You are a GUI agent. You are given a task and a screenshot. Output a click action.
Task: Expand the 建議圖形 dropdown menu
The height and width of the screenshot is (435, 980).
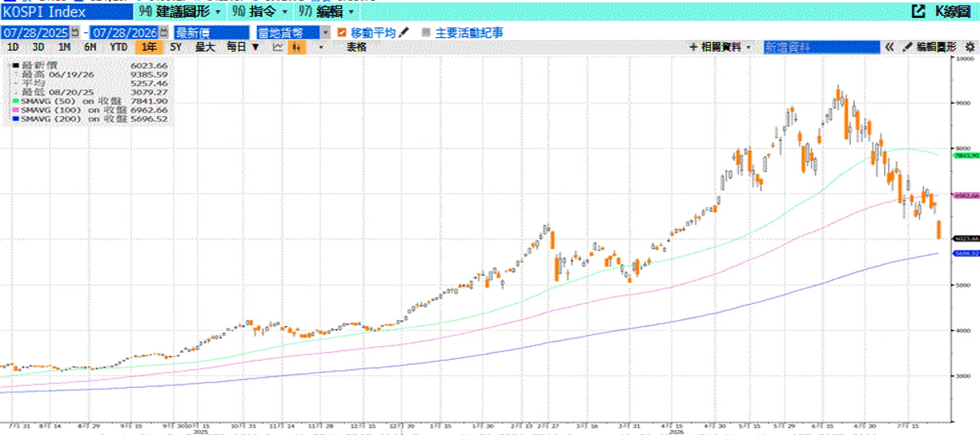(218, 11)
